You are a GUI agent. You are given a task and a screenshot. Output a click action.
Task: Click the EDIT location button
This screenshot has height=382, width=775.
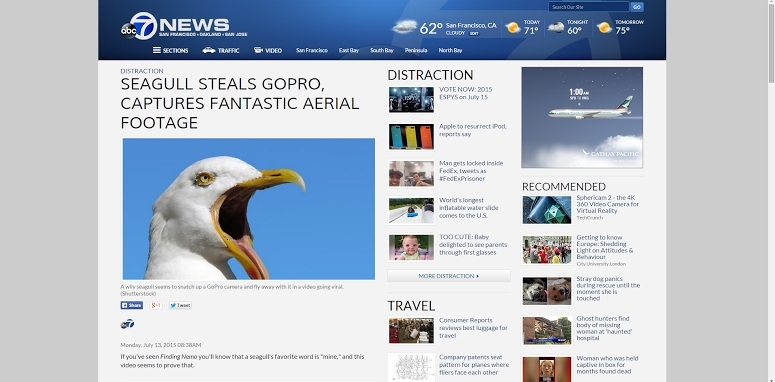tap(474, 33)
